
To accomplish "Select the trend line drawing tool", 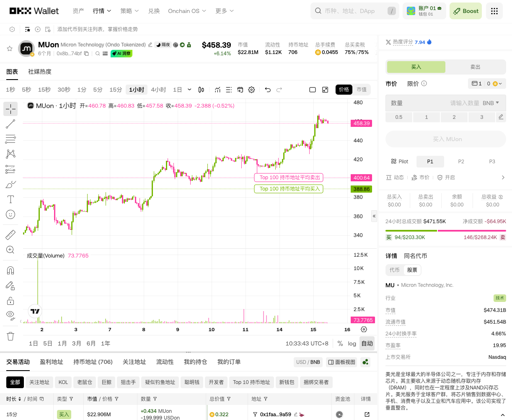I will [x=10, y=124].
